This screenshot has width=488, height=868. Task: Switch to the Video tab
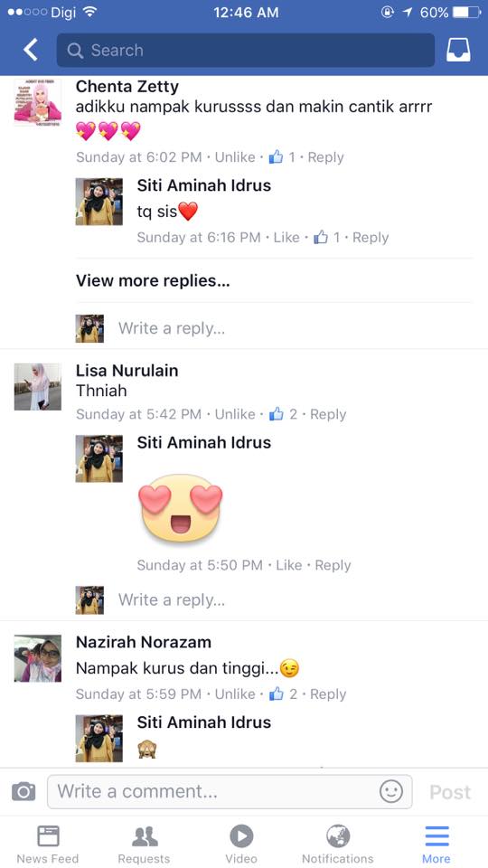click(x=241, y=844)
